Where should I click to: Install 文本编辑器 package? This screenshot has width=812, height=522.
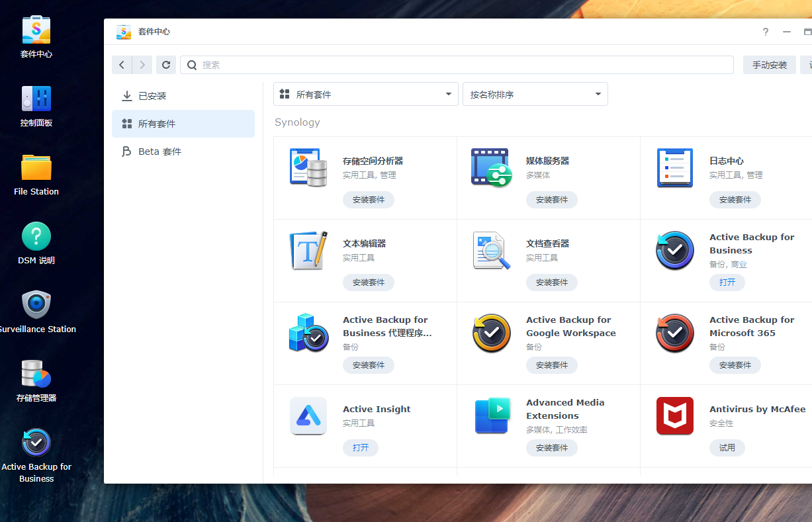(x=369, y=283)
